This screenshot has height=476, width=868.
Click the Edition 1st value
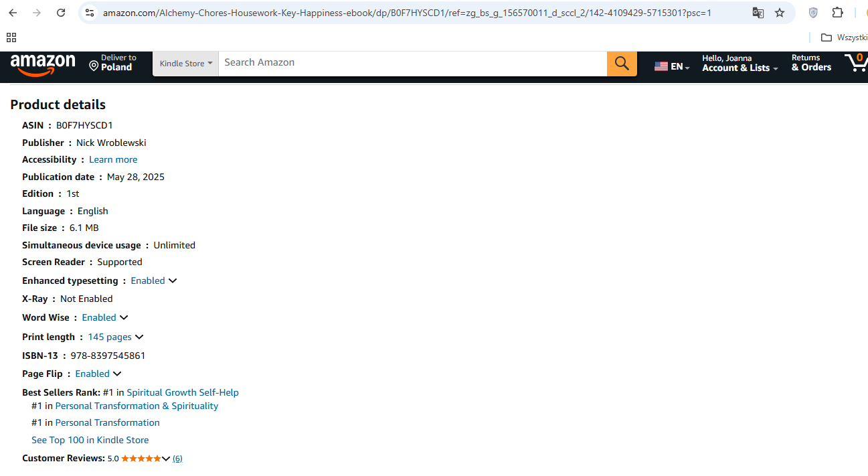click(x=73, y=193)
